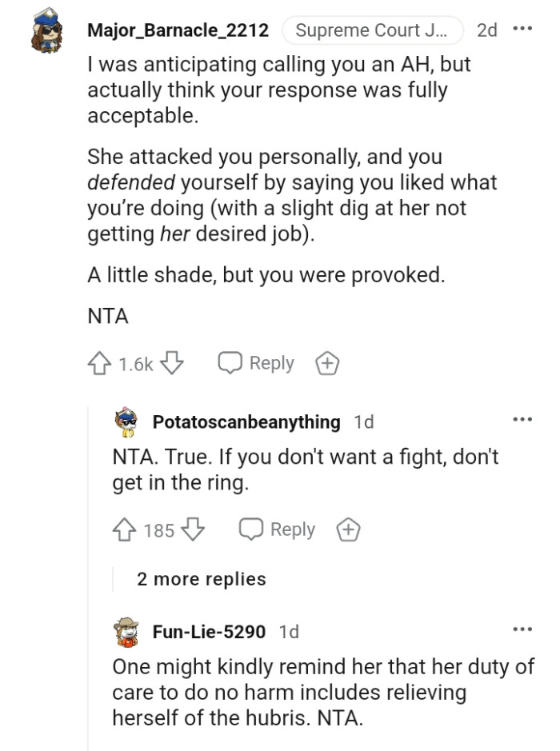The height and width of the screenshot is (751, 560).
Task: Click the reply bubble icon beside the 185 count
Action: [251, 529]
